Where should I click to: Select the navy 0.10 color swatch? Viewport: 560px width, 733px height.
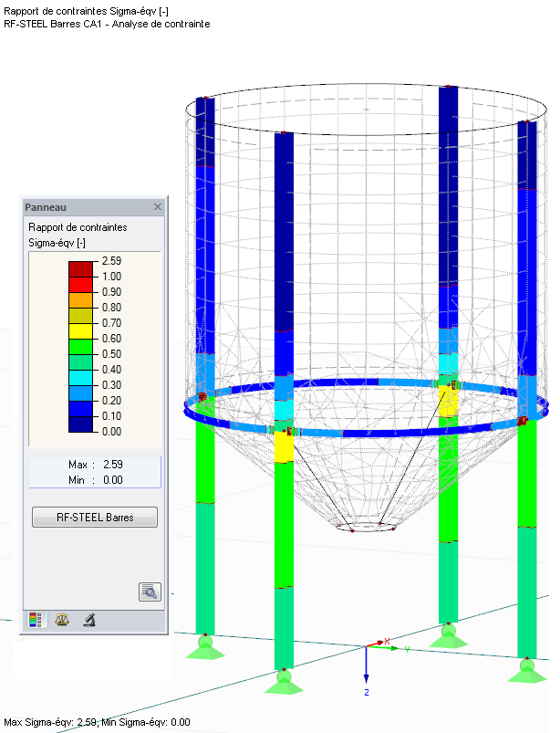tap(81, 424)
